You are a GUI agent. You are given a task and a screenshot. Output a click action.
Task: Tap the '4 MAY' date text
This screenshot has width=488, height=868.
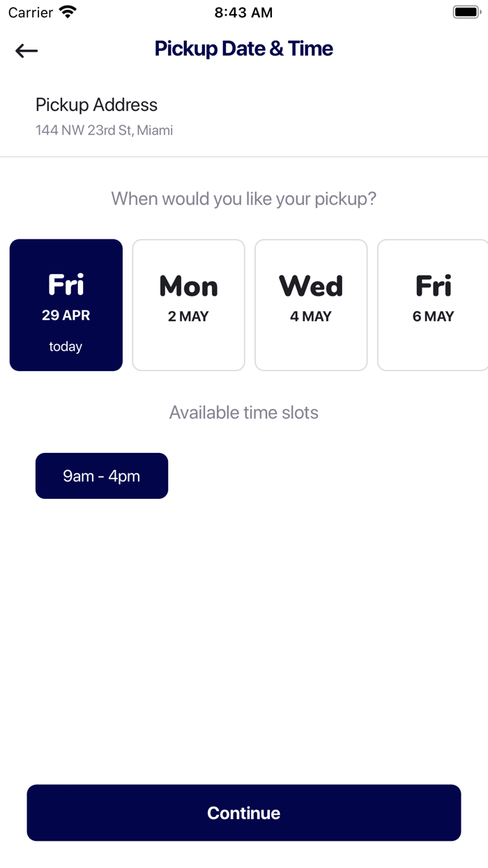(x=311, y=317)
